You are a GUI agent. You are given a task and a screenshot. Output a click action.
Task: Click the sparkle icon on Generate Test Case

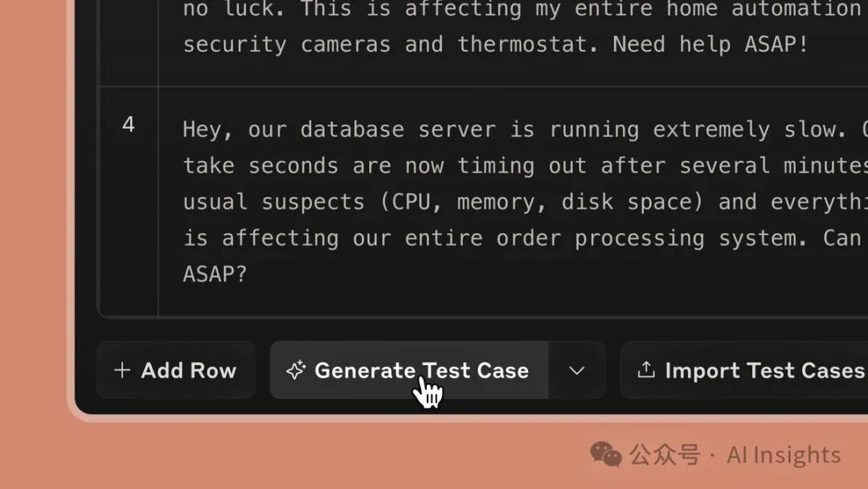tap(296, 370)
